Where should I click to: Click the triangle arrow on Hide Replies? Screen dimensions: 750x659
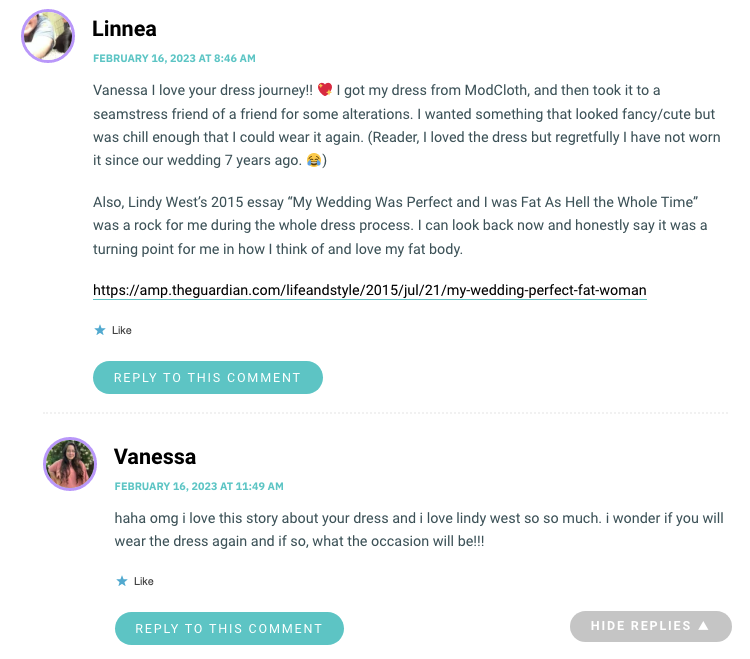click(x=703, y=626)
